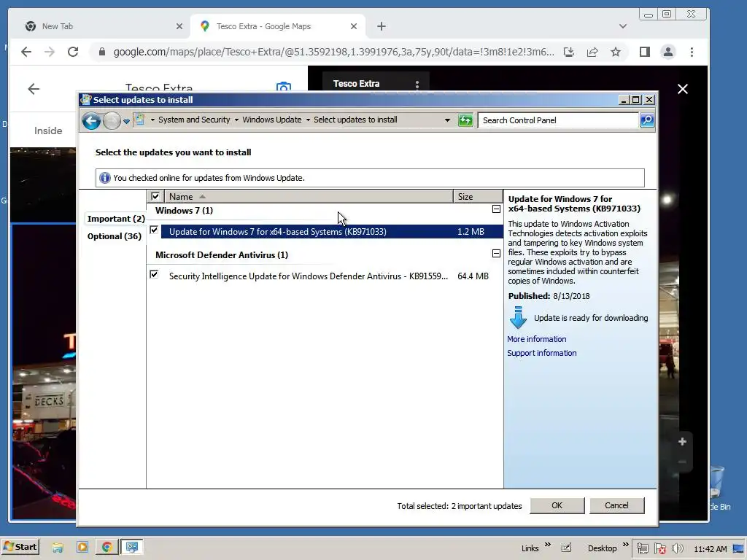Open recent pages dropdown beside forward arrow
This screenshot has width=747, height=560.
pos(126,121)
